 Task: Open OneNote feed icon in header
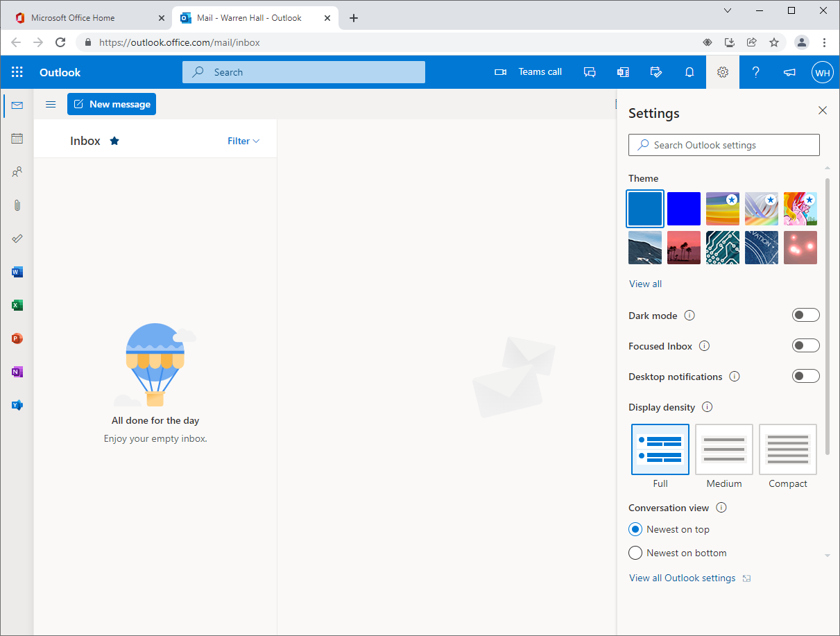pos(623,72)
